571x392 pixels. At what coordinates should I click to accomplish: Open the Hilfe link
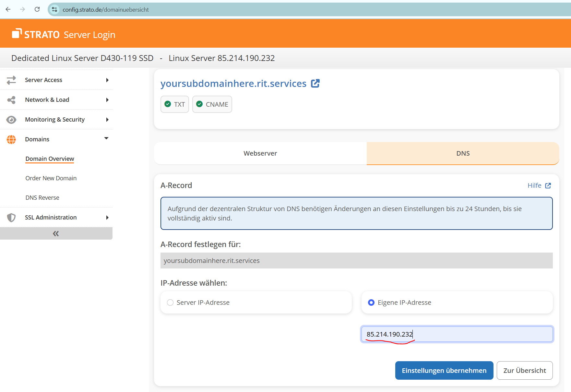(x=534, y=185)
